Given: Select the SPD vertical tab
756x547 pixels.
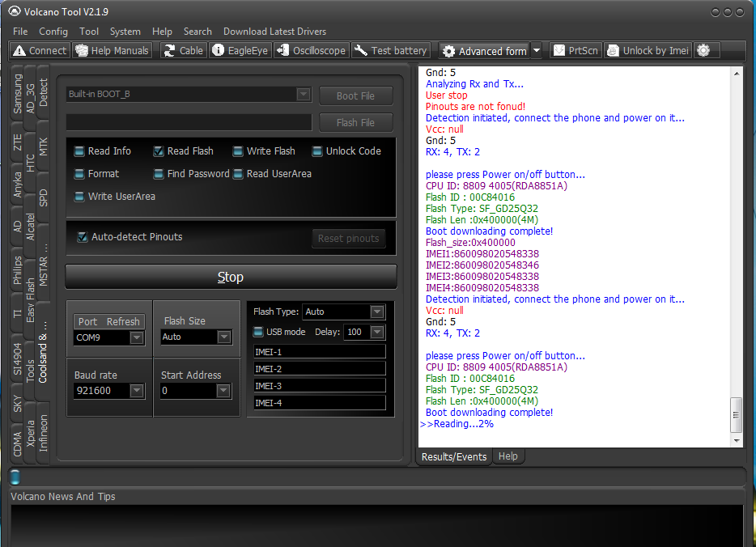Looking at the screenshot, I should pyautogui.click(x=43, y=198).
